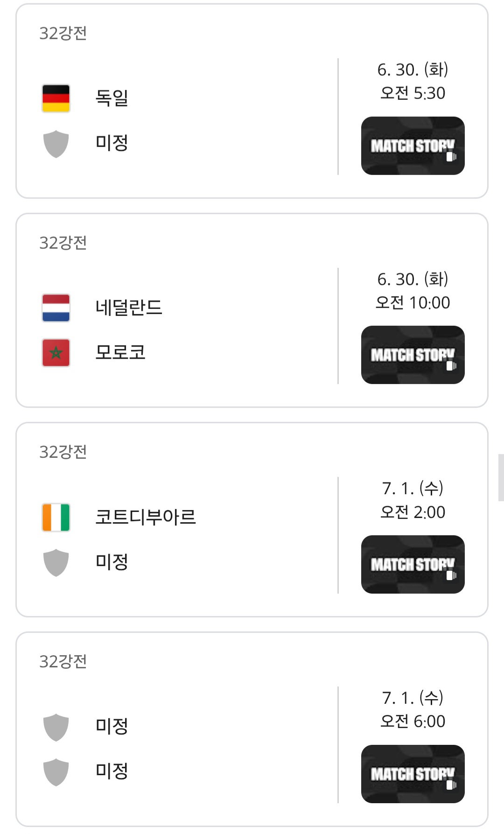Tap upper shield icon in 7.1 6:00 match
Screen dimensions: 504x834
pos(56,727)
